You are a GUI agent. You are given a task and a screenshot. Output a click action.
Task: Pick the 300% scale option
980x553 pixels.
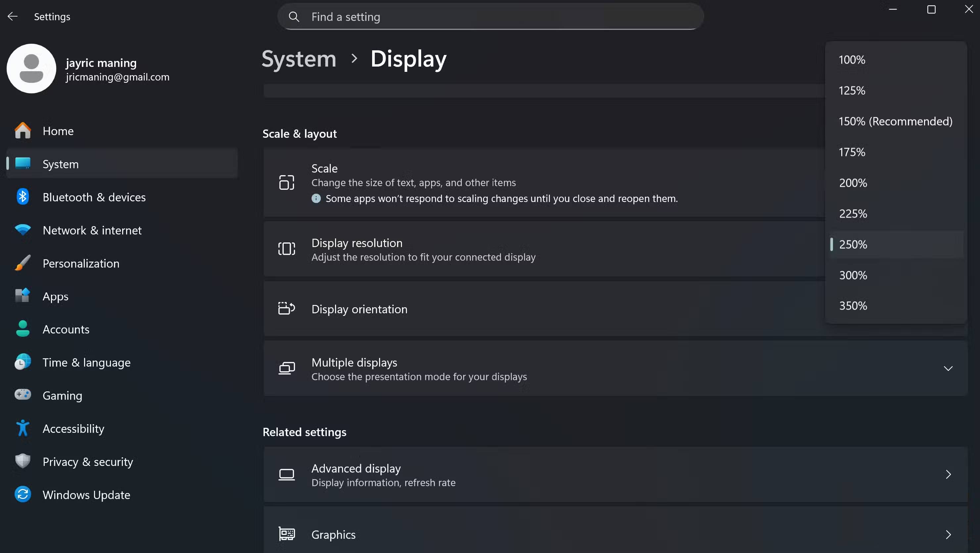853,275
